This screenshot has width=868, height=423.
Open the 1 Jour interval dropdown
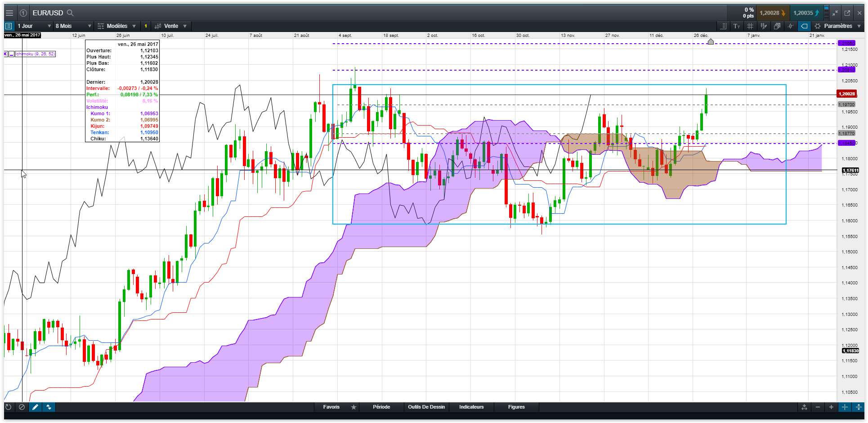point(34,26)
